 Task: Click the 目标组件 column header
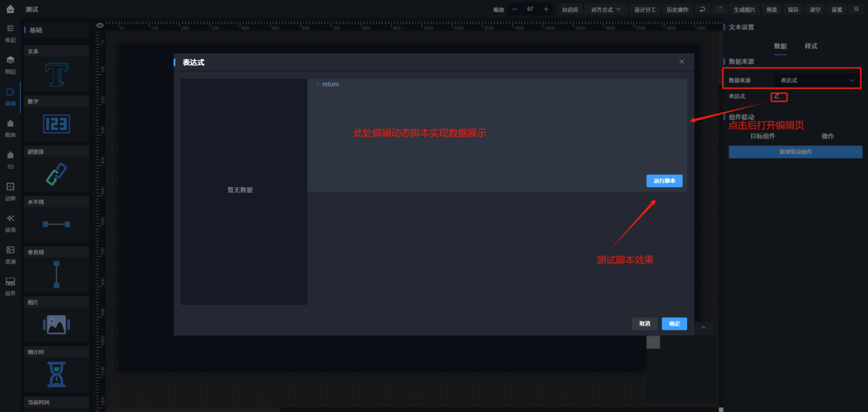coord(762,136)
